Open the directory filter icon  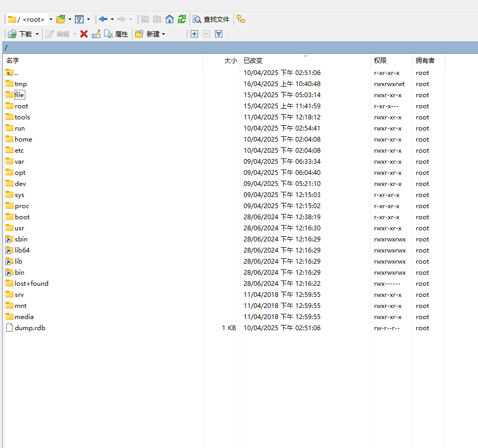click(x=80, y=19)
